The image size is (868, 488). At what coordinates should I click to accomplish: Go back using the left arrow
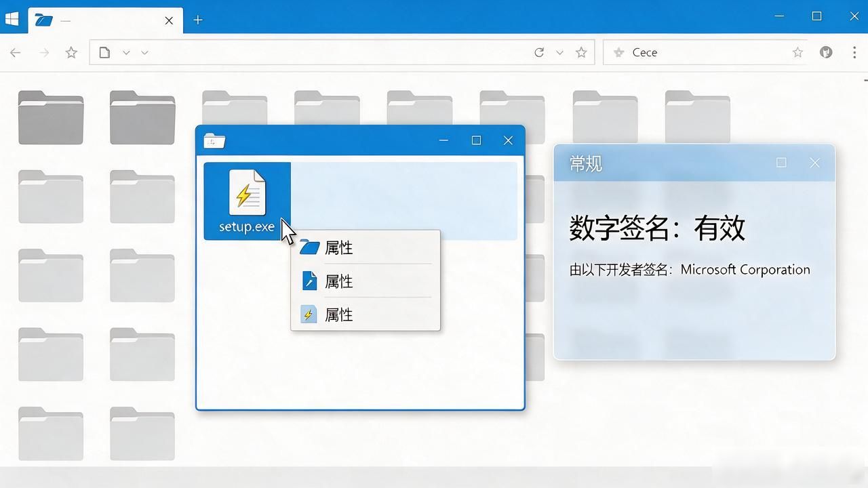coord(16,52)
